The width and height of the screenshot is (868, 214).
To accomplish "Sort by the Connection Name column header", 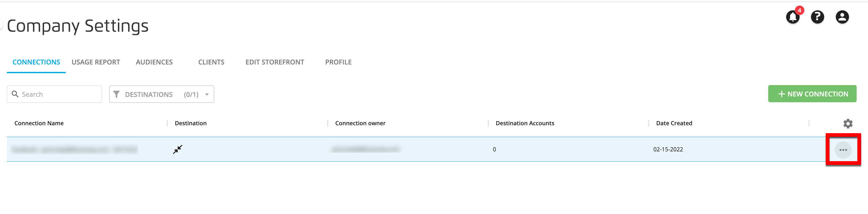I will (x=39, y=123).
